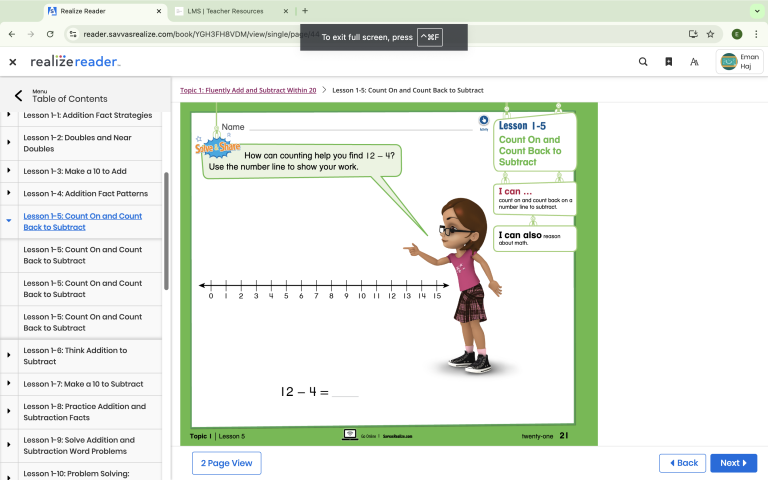
Task: Reload the page in browser
Action: coord(50,33)
